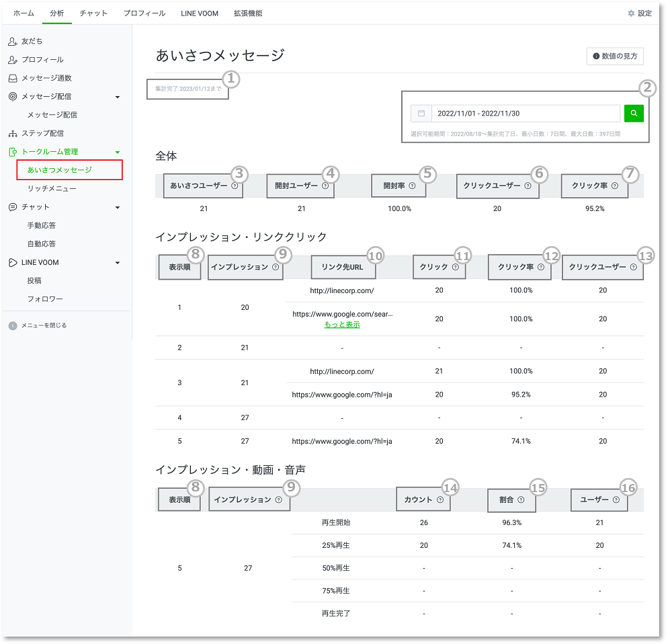Click the settings gear icon

point(631,13)
